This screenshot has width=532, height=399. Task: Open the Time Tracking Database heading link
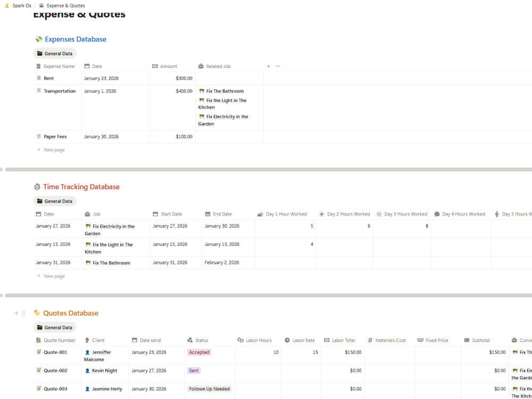click(81, 187)
